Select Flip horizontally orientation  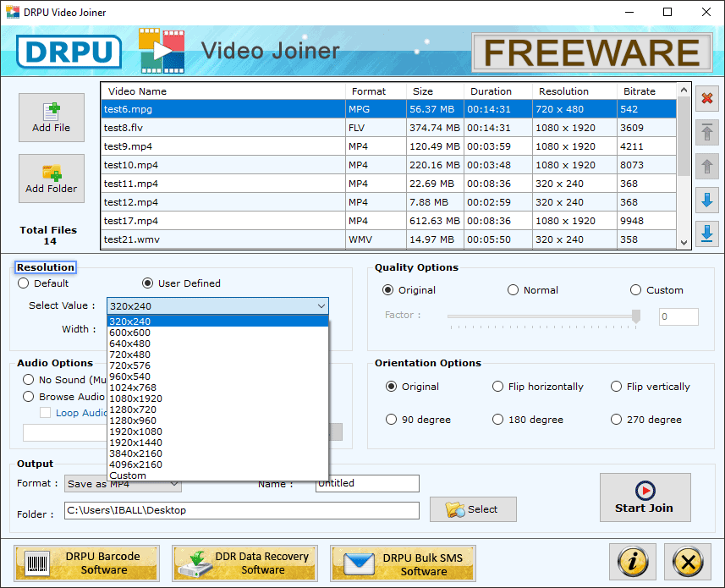point(497,387)
